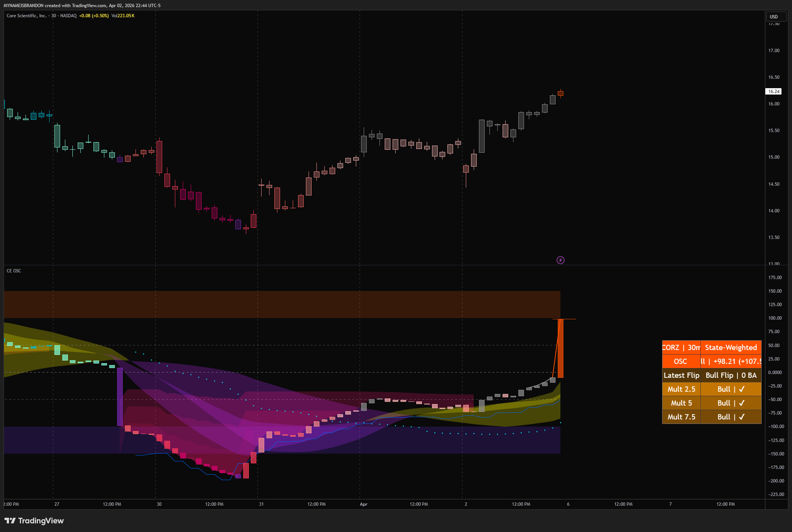Click the Bull ✓ cell beside Mult 2.5

point(731,389)
